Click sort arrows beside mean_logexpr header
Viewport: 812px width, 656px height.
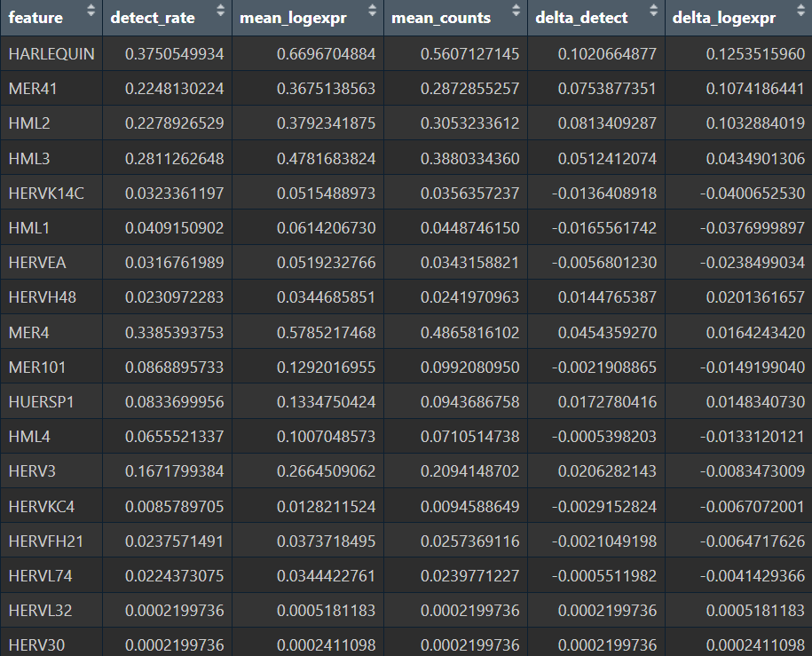click(372, 12)
